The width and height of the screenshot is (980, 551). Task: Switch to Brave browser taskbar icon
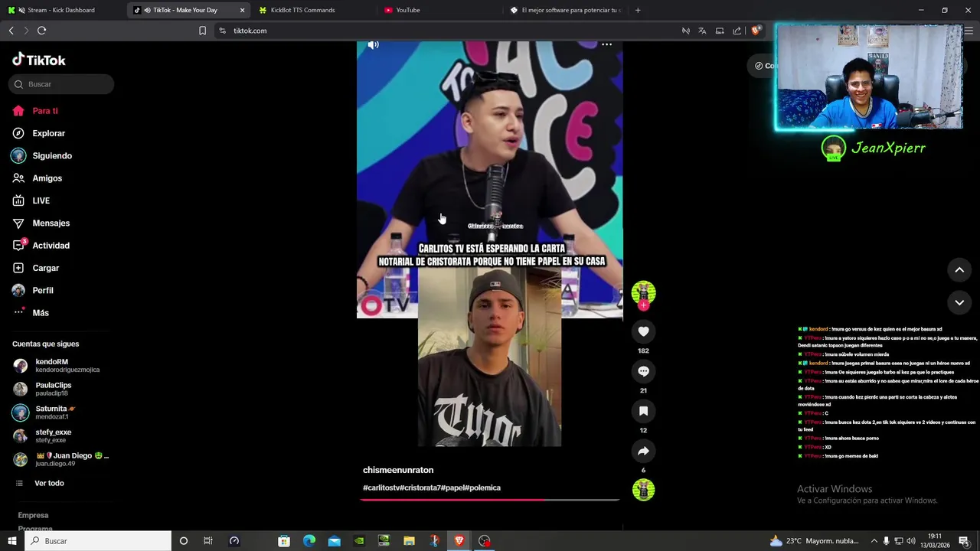pos(459,541)
